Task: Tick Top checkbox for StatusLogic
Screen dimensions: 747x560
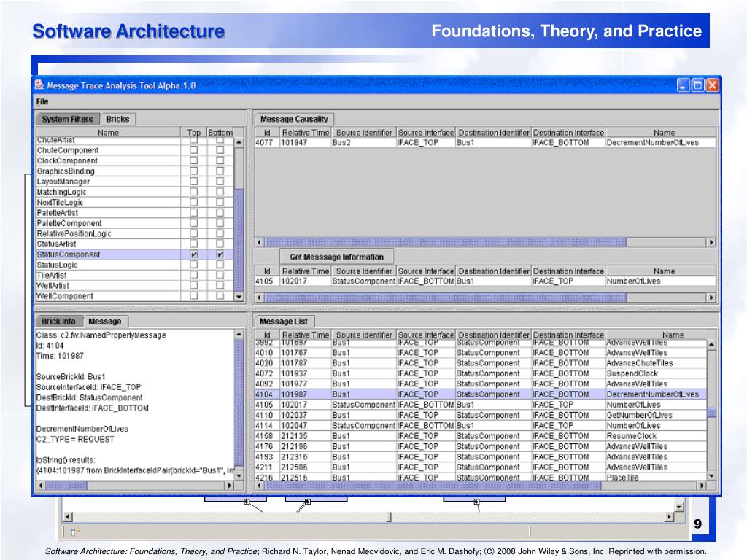Action: (193, 265)
